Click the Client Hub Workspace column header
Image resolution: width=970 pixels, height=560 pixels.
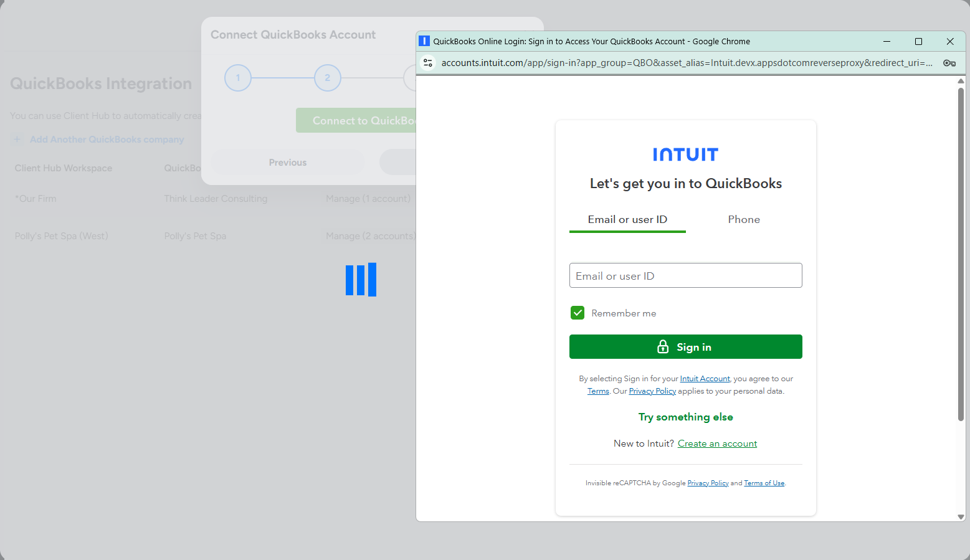click(64, 168)
